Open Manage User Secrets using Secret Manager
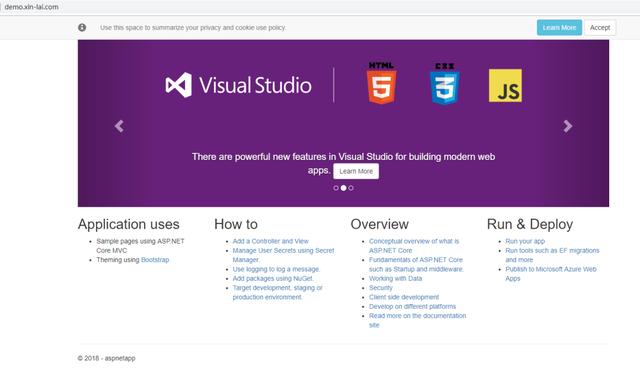Image resolution: width=640 pixels, height=374 pixels. pos(283,255)
